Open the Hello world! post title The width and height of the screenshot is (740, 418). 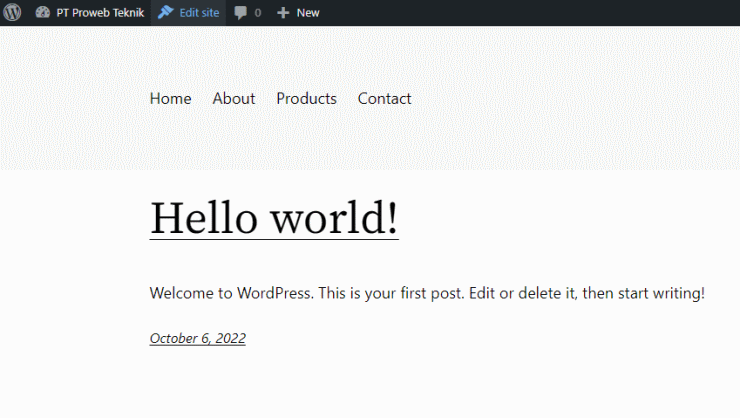(x=274, y=218)
